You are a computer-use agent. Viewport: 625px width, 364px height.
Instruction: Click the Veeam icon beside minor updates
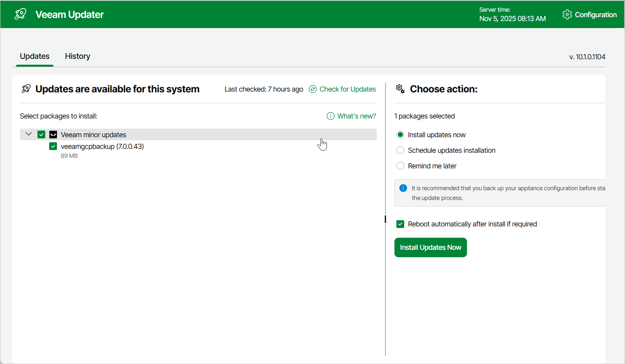53,134
